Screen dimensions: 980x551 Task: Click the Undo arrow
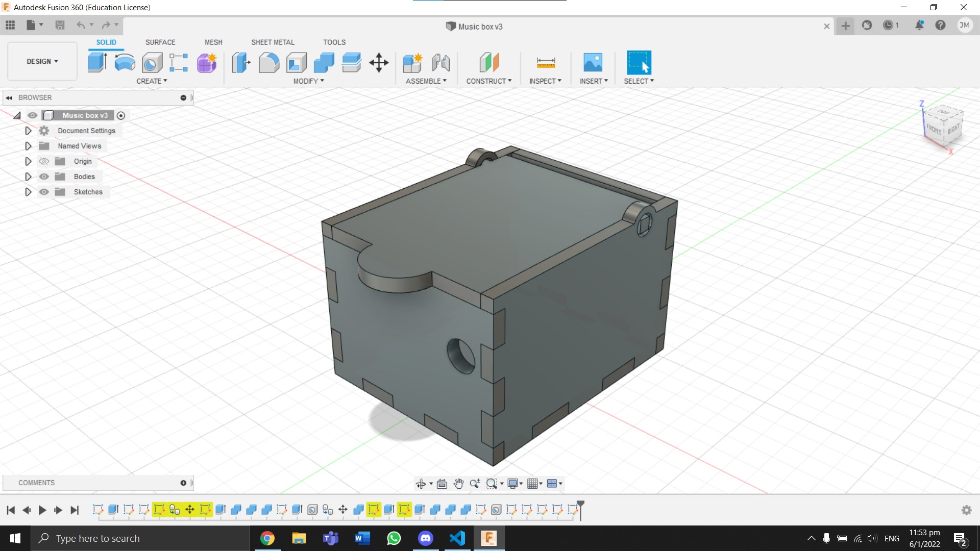[81, 25]
